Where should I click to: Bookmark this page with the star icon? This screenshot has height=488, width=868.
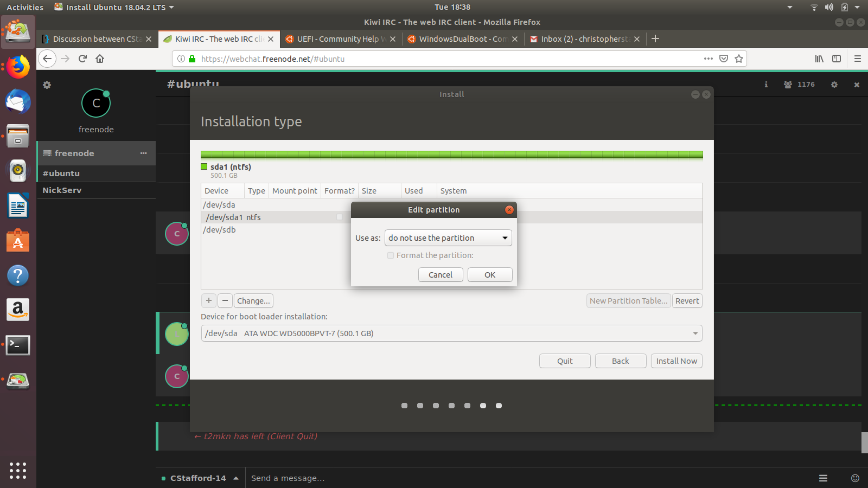click(x=739, y=59)
